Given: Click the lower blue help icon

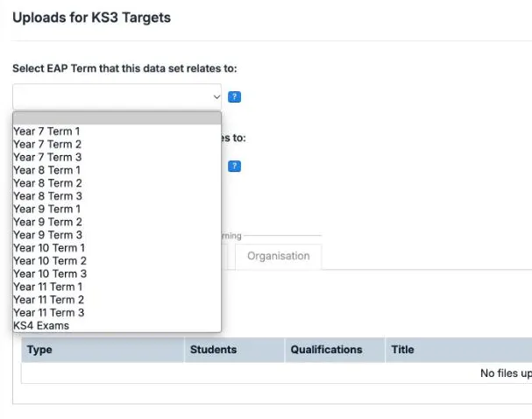Looking at the screenshot, I should pyautogui.click(x=234, y=167).
